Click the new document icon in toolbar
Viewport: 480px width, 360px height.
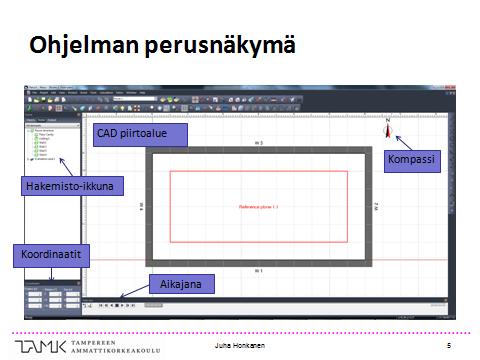point(30,100)
